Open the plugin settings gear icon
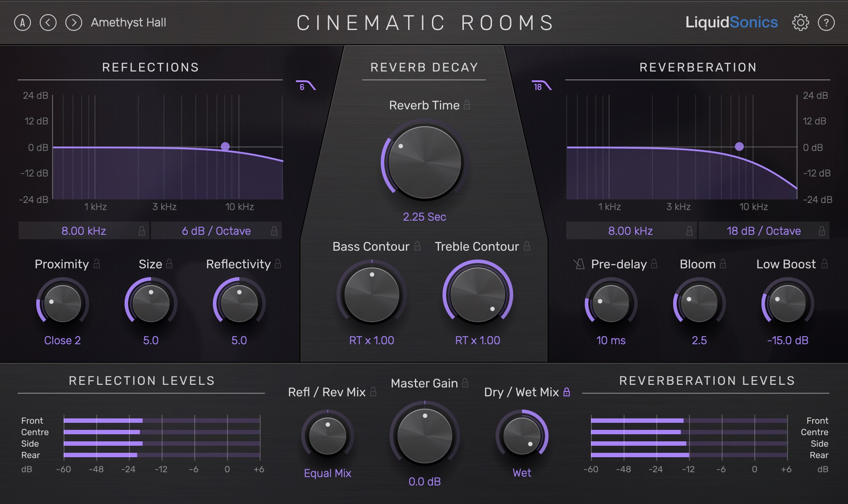 pyautogui.click(x=801, y=23)
